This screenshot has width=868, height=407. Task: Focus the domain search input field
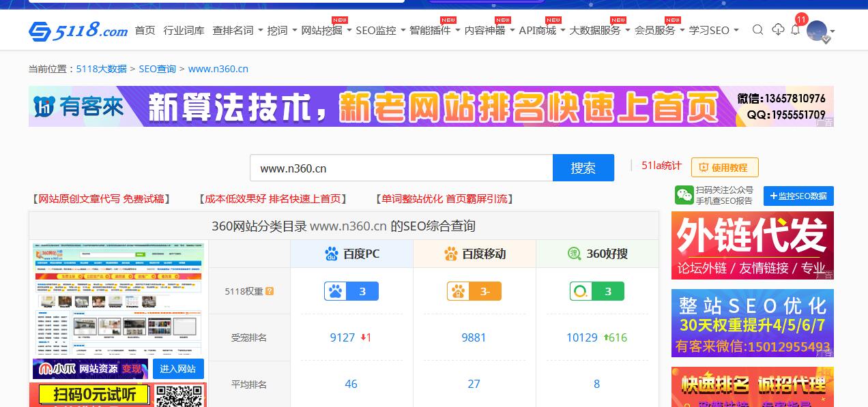pyautogui.click(x=401, y=168)
